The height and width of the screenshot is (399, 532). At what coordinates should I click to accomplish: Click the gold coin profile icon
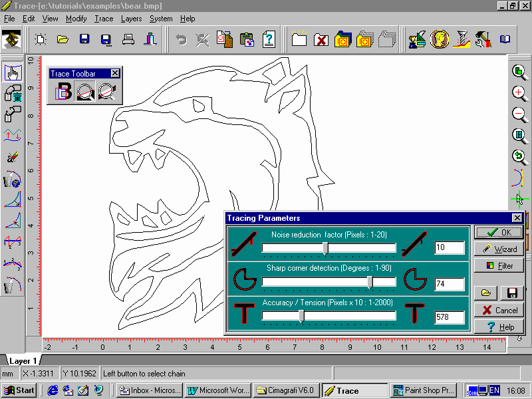pos(440,39)
